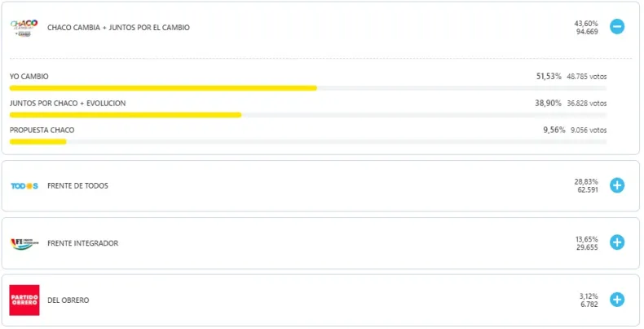Expand the Del Obrero results row

(617, 300)
